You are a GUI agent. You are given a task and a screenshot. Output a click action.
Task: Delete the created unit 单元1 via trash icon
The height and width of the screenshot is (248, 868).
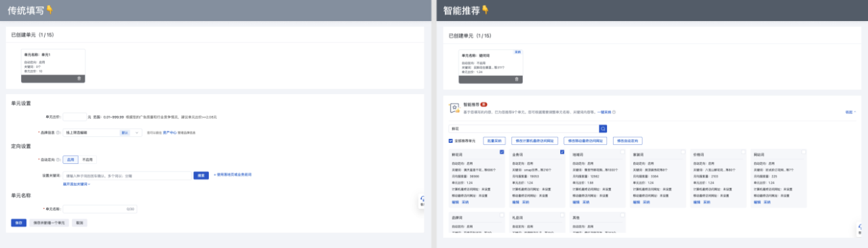[x=79, y=79]
